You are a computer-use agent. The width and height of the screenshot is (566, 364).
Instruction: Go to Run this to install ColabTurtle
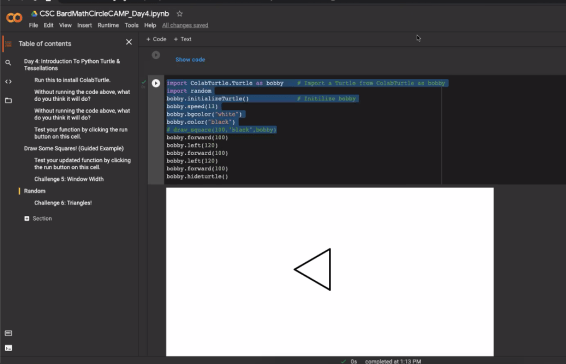click(72, 80)
